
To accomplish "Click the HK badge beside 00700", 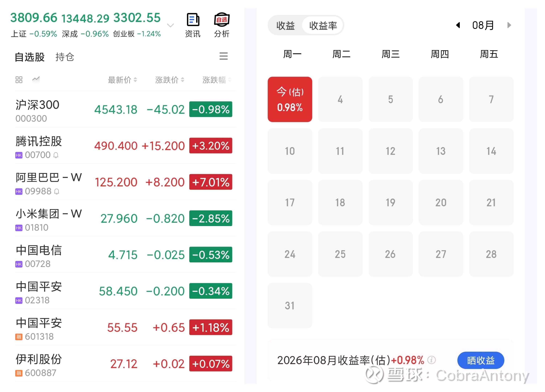I will [19, 155].
